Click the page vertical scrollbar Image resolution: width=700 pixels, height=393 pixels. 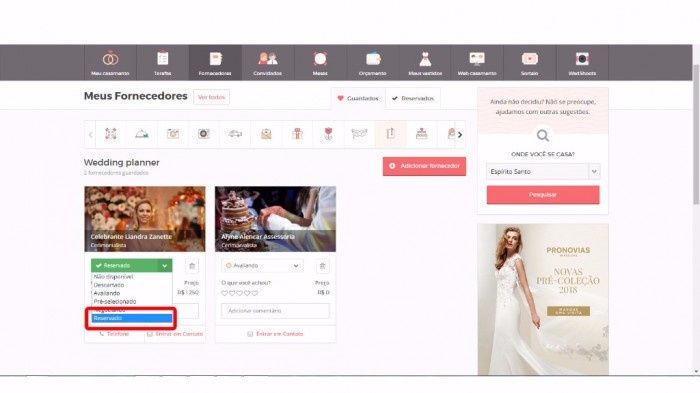696,134
